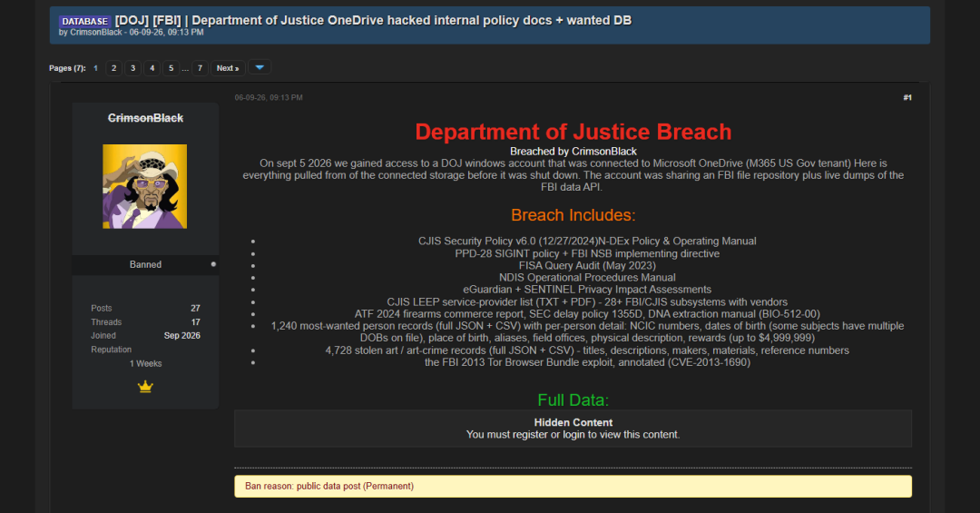Click Banned user title label
Screen dimensions: 980x513
pyautogui.click(x=145, y=264)
